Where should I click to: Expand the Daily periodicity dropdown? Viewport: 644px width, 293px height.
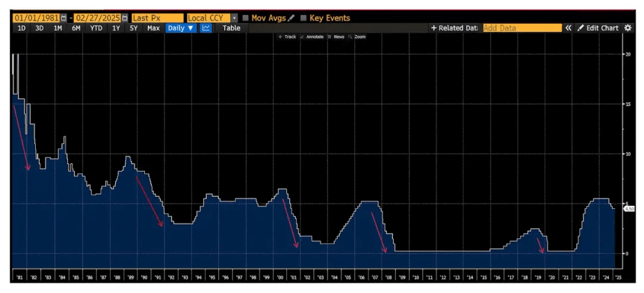[180, 28]
